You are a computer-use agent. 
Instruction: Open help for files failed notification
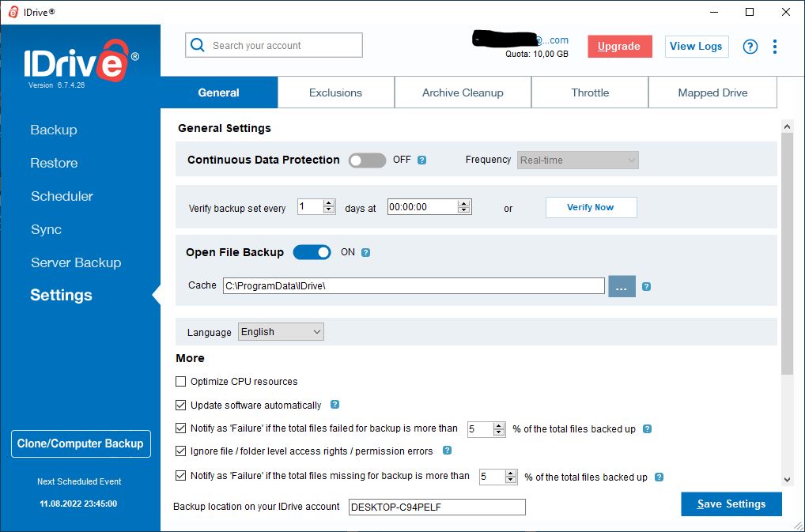click(648, 429)
